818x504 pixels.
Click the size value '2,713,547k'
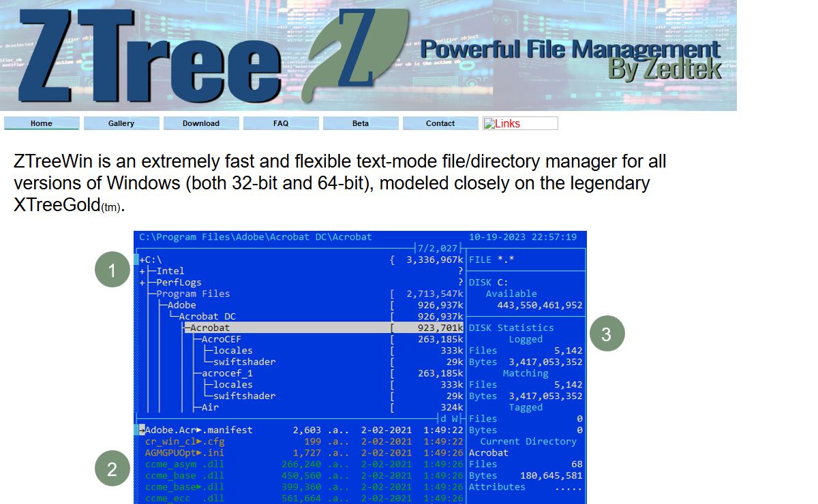coord(435,294)
